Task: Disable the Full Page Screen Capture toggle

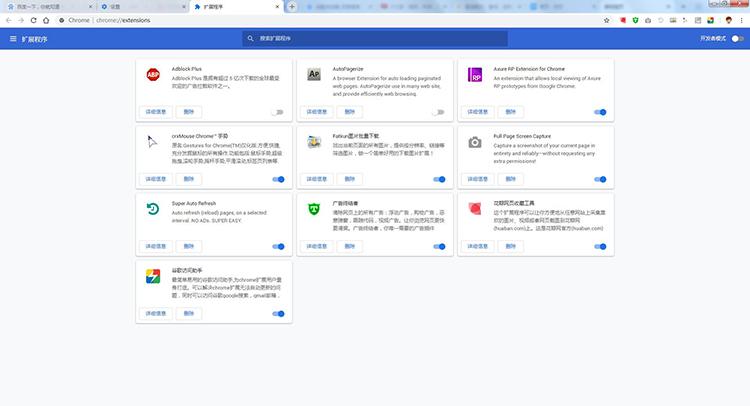Action: coord(600,179)
